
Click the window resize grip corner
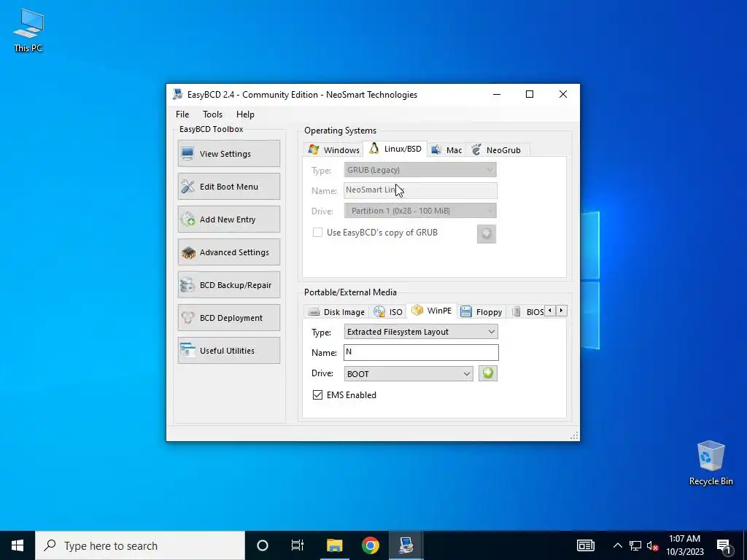coord(575,436)
